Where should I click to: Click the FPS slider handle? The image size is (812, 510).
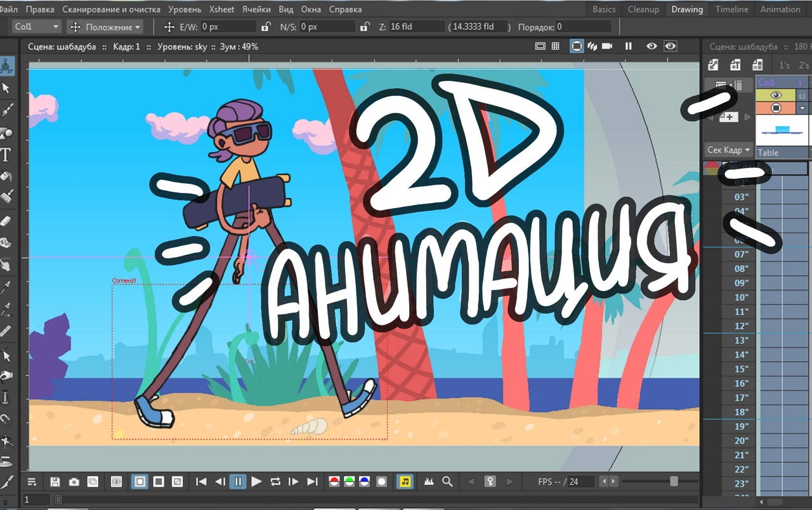coord(674,482)
